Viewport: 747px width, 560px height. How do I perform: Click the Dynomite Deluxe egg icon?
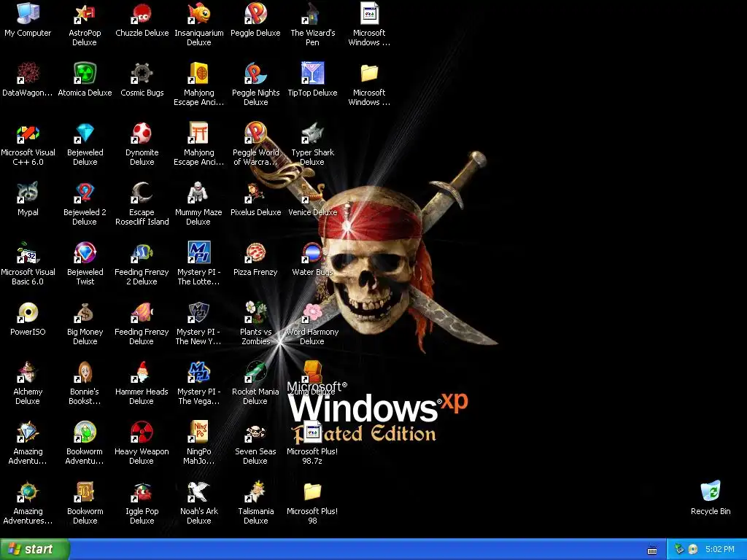pyautogui.click(x=142, y=133)
